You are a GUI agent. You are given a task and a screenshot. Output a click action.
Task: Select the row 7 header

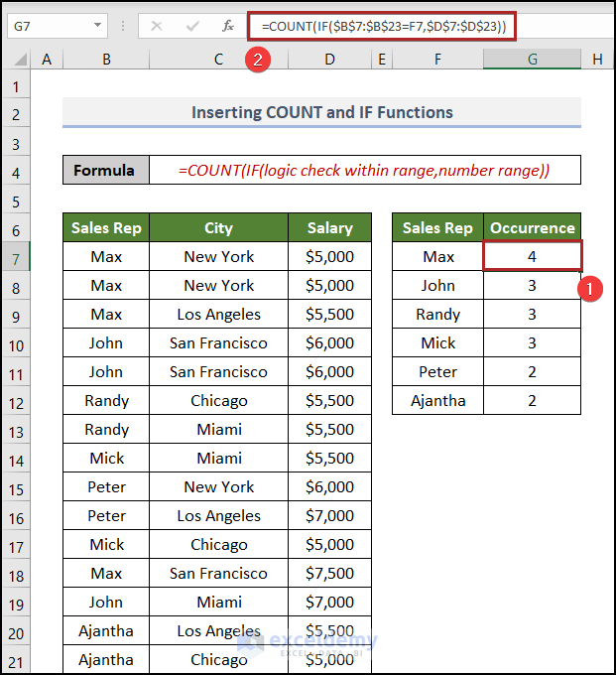pyautogui.click(x=16, y=256)
